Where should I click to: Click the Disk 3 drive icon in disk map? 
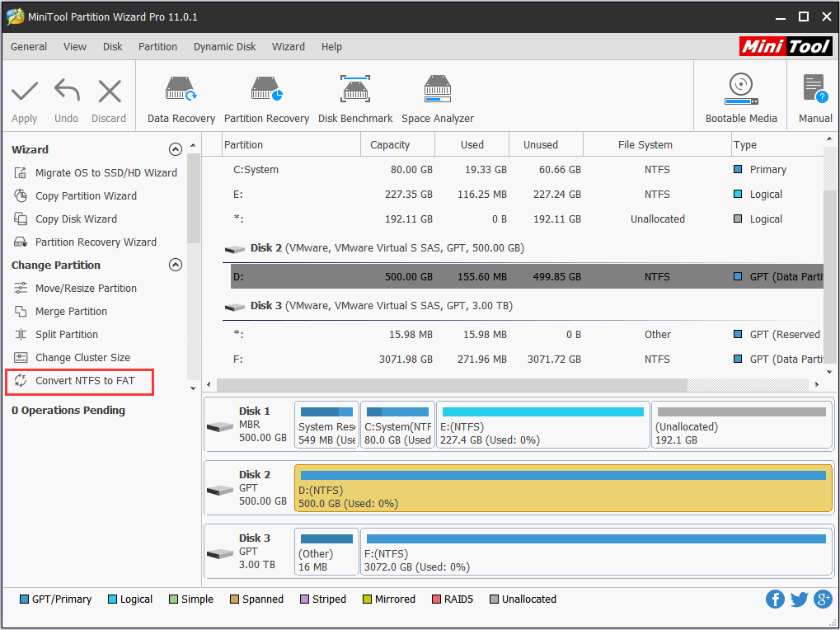[x=219, y=553]
